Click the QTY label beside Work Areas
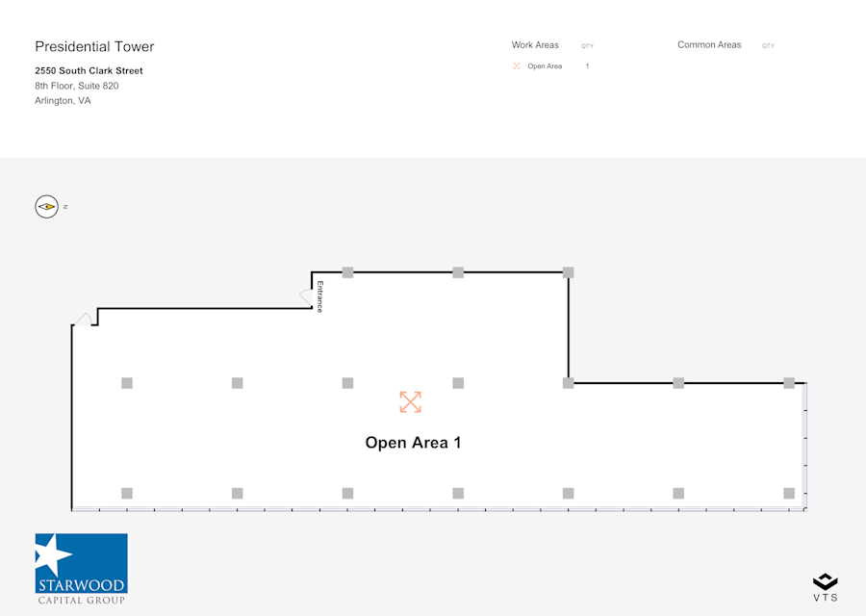This screenshot has width=866, height=616. tap(587, 46)
